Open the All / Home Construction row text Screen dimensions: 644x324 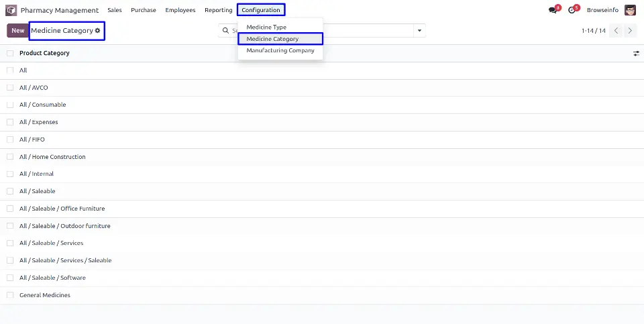[x=52, y=157]
